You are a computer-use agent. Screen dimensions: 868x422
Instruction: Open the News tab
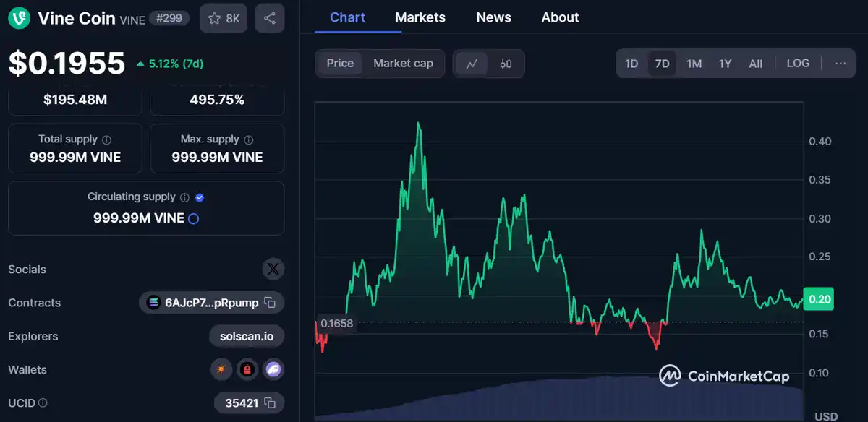click(x=493, y=17)
